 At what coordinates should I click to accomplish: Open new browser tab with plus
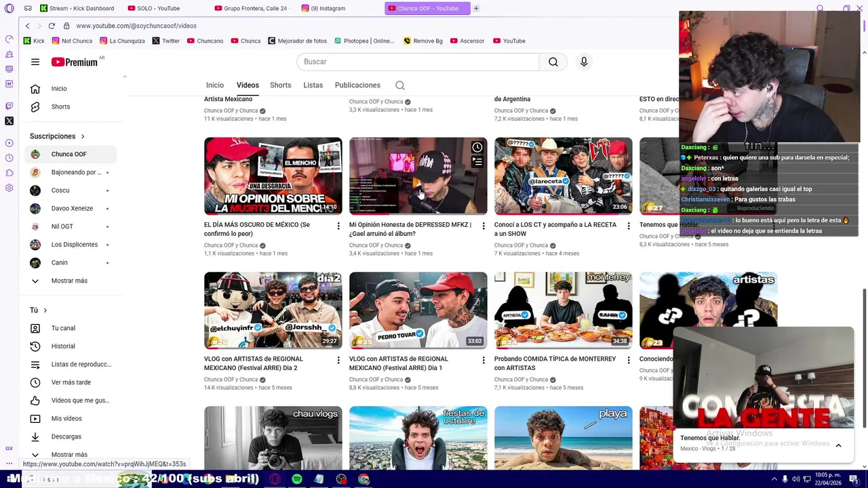pos(476,8)
